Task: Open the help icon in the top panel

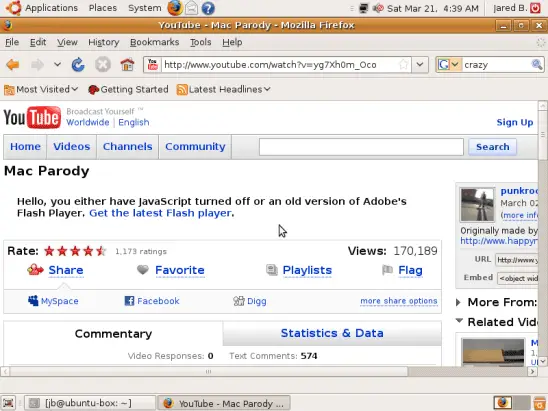Action: point(208,8)
